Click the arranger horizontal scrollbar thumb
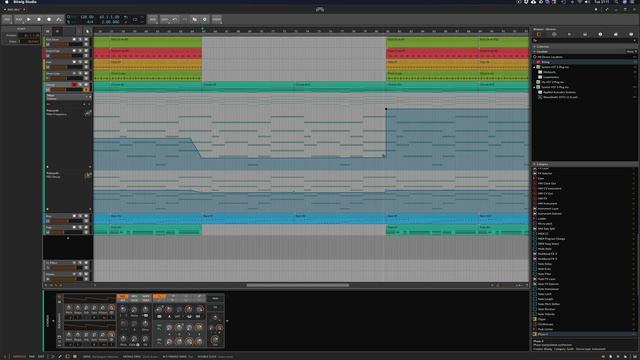 tap(298, 285)
